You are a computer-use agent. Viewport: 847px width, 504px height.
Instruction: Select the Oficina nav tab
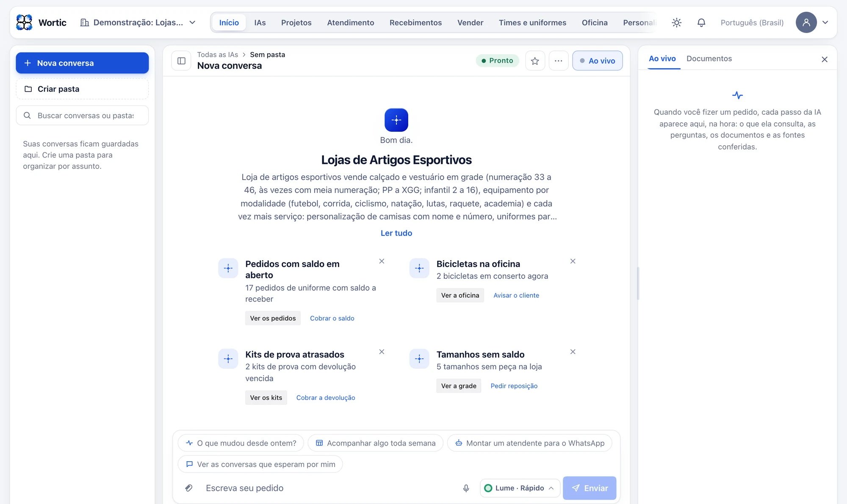(x=595, y=22)
